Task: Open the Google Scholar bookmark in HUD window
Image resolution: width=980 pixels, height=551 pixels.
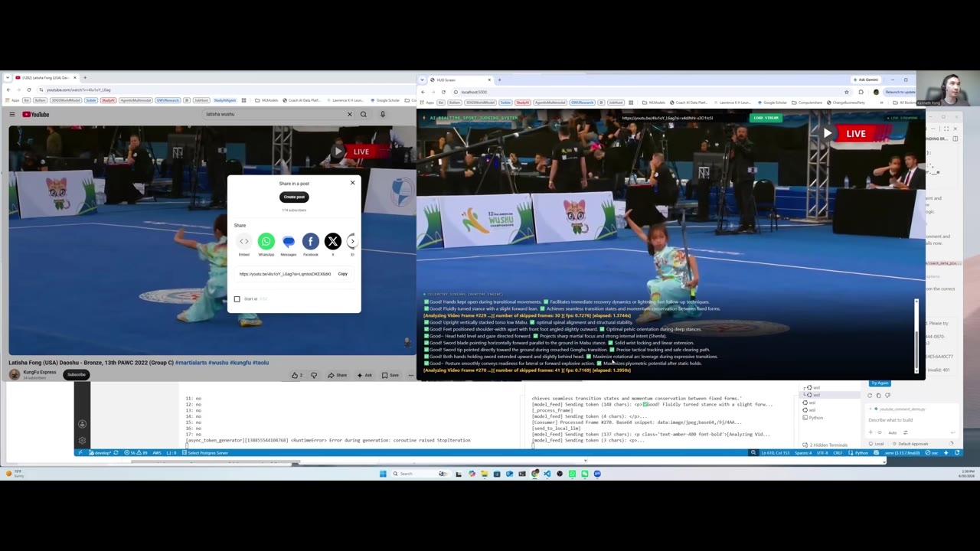Action: click(x=771, y=102)
